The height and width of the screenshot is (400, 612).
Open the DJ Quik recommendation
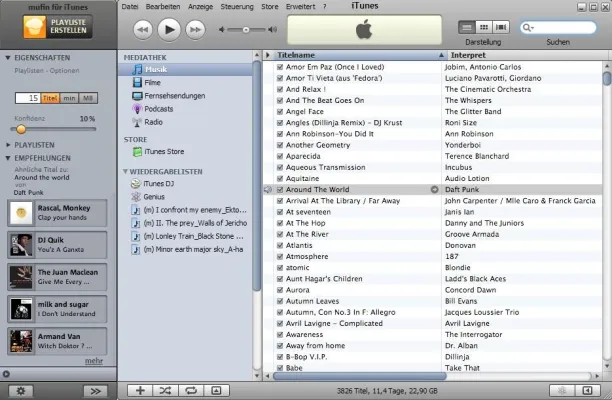[57, 245]
